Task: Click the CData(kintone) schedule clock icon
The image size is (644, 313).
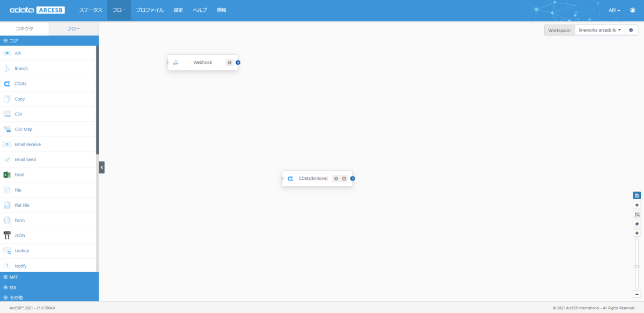Action: click(344, 178)
